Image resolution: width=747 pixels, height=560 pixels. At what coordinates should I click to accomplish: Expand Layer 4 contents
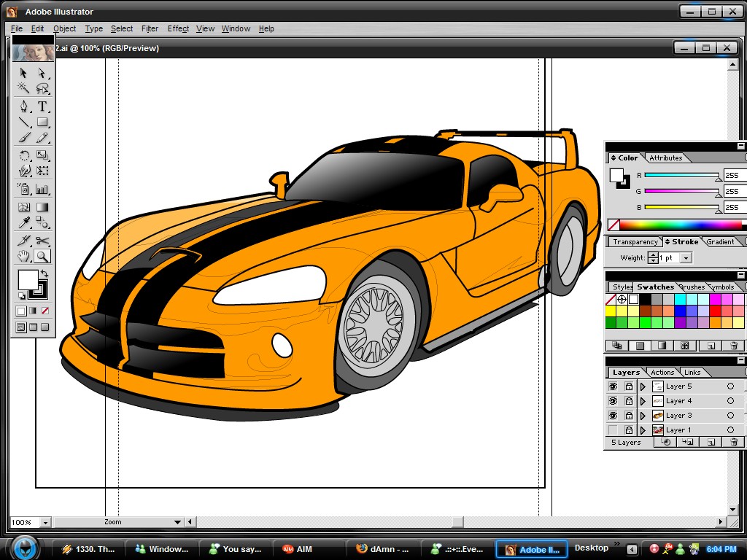(643, 401)
